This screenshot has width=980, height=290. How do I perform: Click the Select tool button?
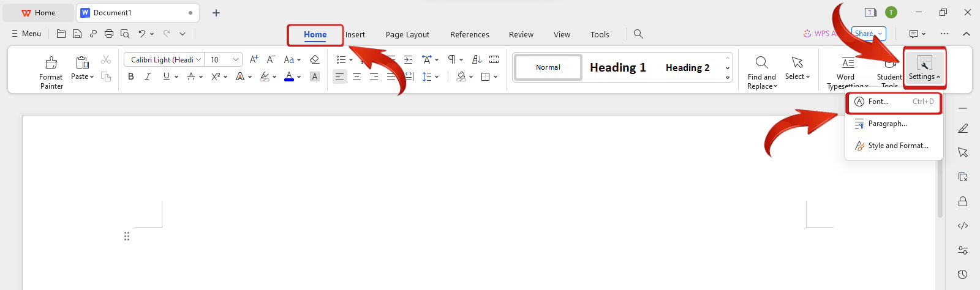pos(797,68)
